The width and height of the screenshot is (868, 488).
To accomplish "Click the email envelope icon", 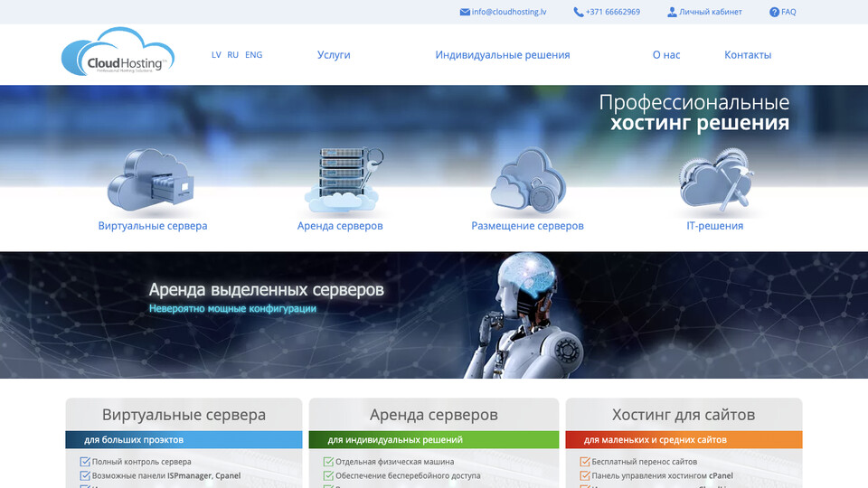I will click(465, 12).
